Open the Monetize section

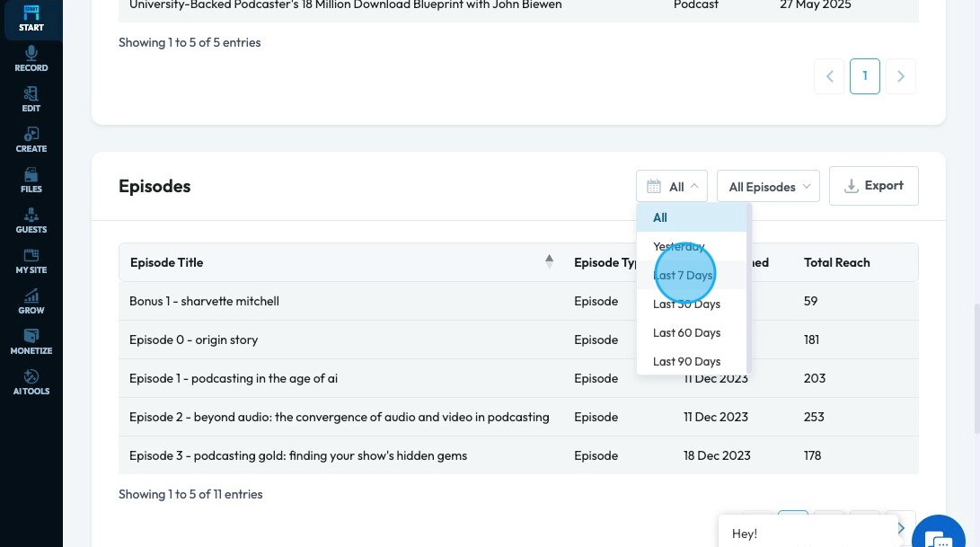coord(31,342)
